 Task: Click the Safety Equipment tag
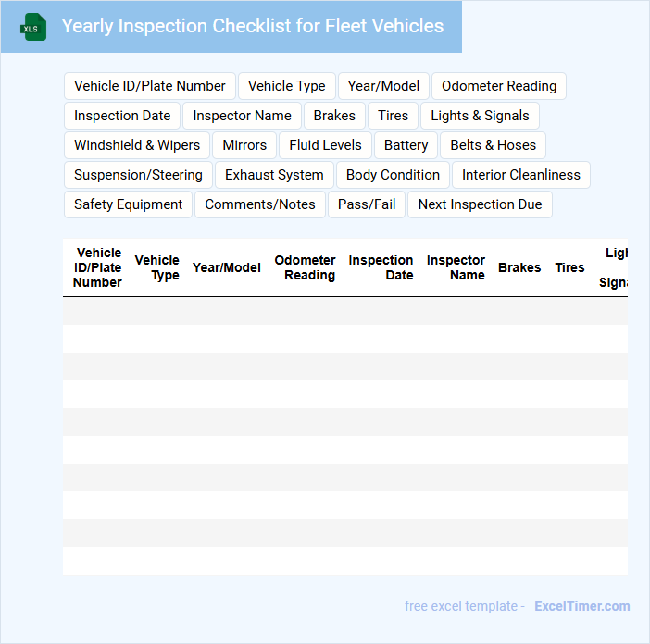(x=129, y=204)
